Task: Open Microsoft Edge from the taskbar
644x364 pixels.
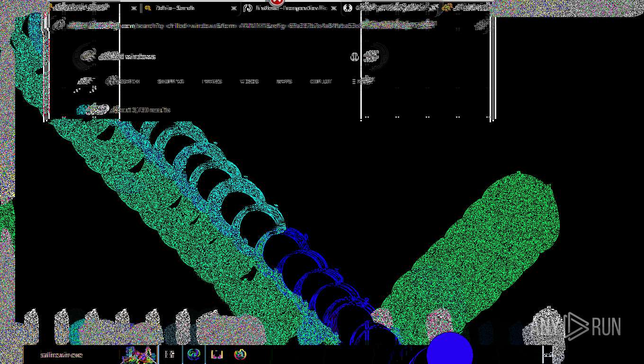Action: [x=194, y=355]
